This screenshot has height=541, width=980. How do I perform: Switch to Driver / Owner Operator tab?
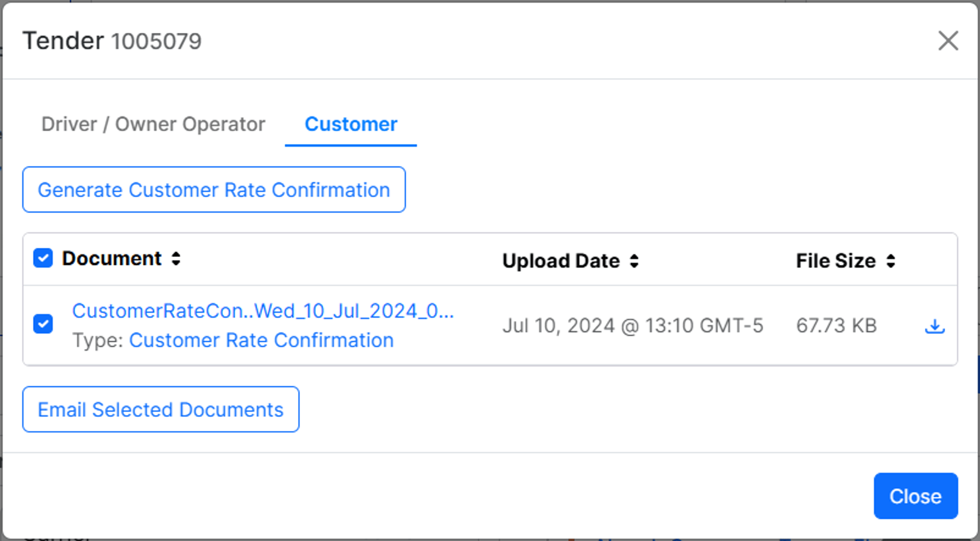coord(153,124)
